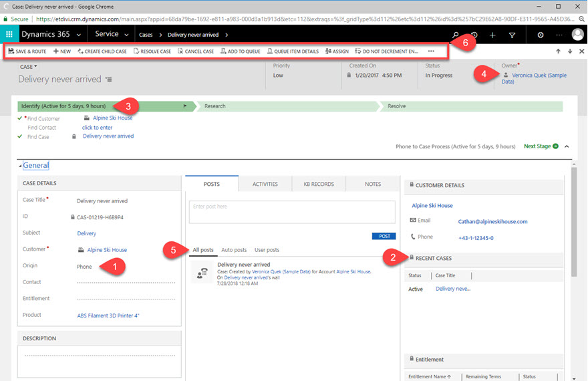Click Cancel Case command
This screenshot has height=381, width=588.
(196, 51)
